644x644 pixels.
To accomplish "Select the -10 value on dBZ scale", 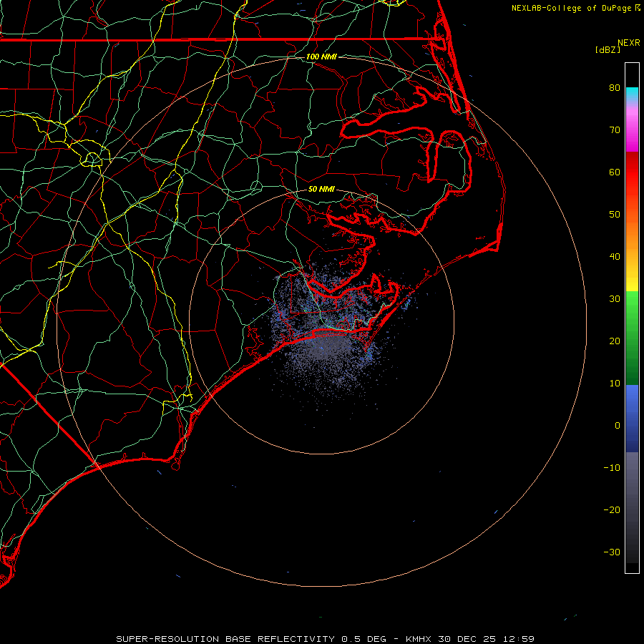I will click(612, 468).
